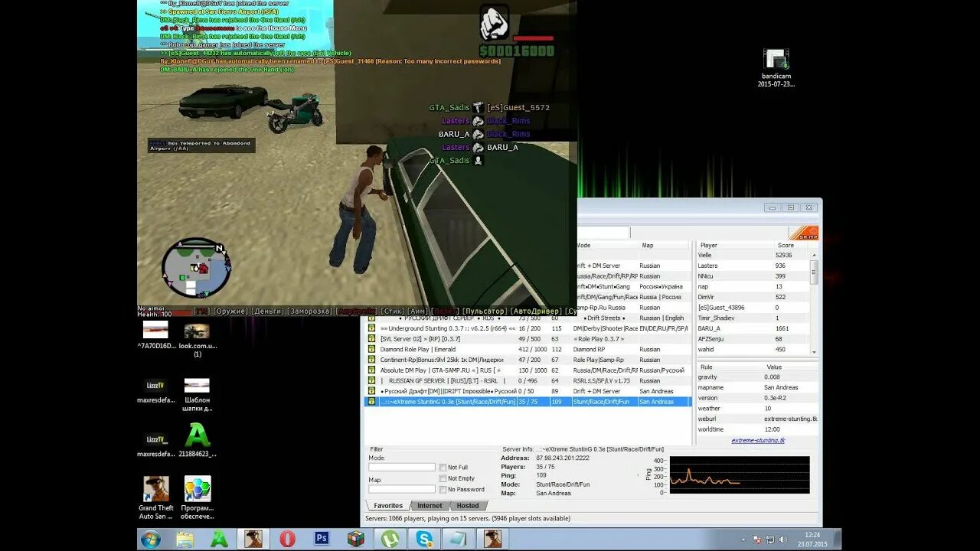Viewport: 980px width, 551px height.
Task: Switch to the Internet tab
Action: pos(430,506)
